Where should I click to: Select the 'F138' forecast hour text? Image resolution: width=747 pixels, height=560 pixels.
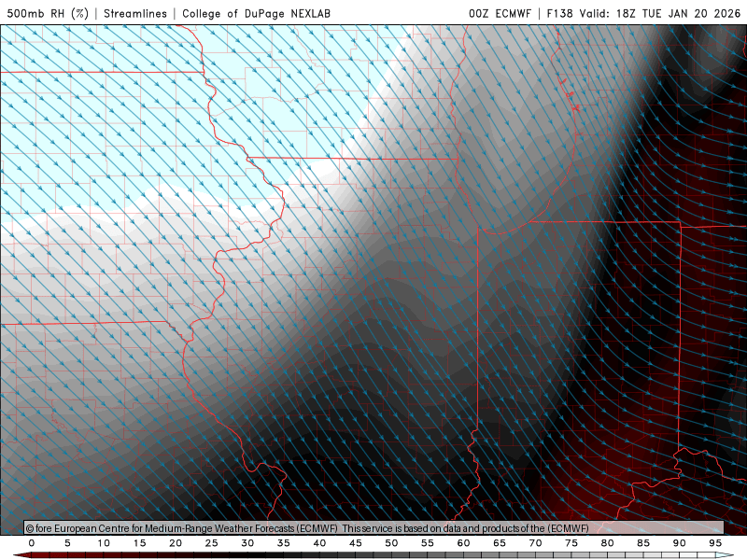coord(559,13)
